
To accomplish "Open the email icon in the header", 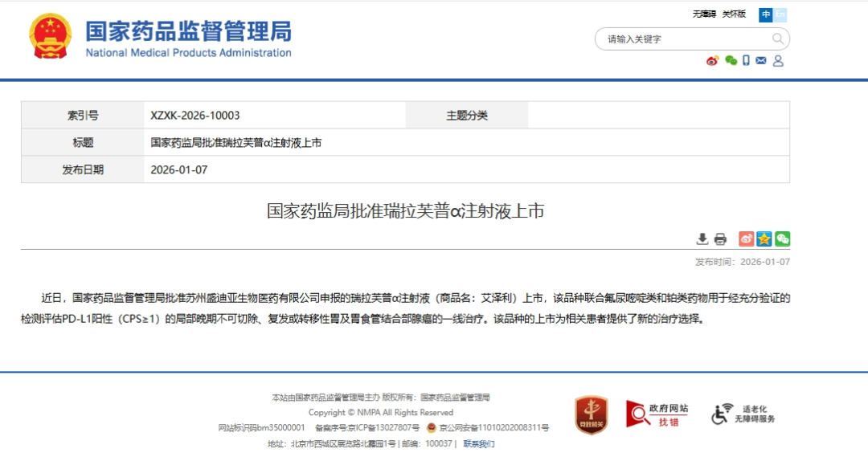I will tap(761, 61).
